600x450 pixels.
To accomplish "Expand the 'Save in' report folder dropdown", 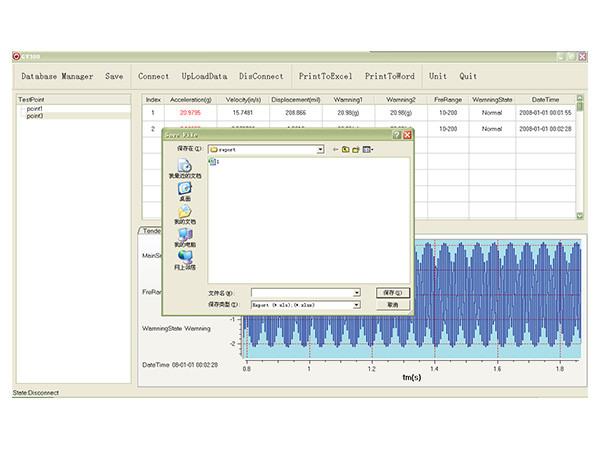I will 320,150.
